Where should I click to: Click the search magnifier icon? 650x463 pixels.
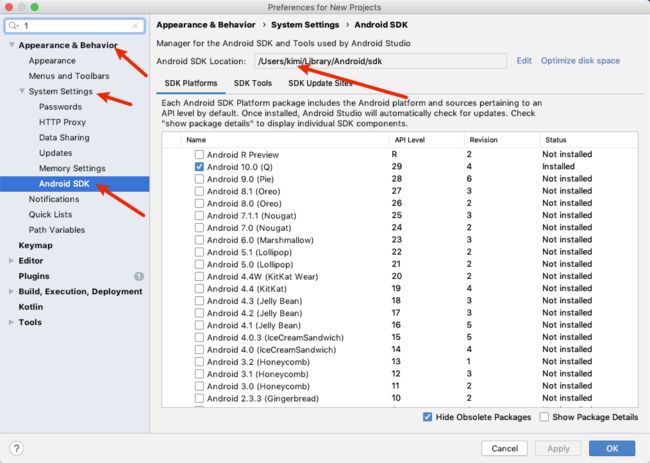(13, 26)
